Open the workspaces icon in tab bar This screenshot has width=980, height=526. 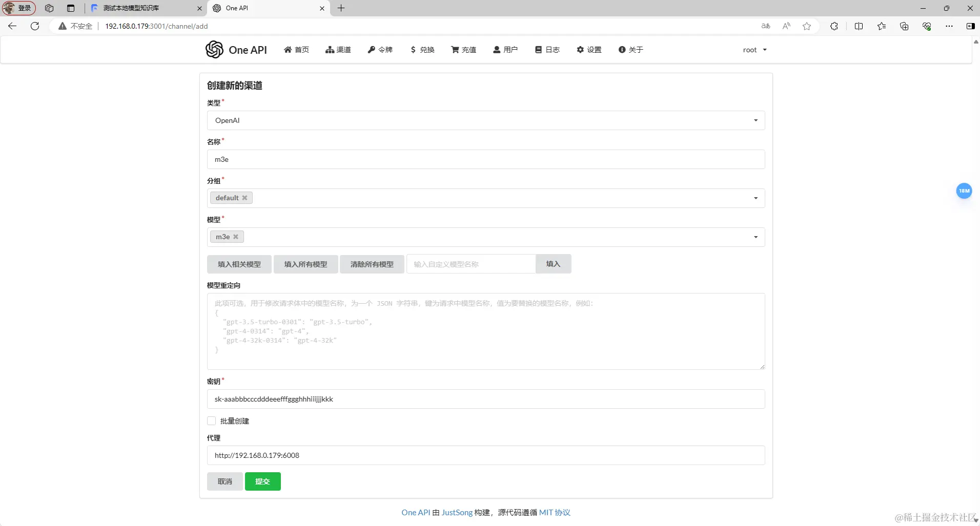point(49,8)
